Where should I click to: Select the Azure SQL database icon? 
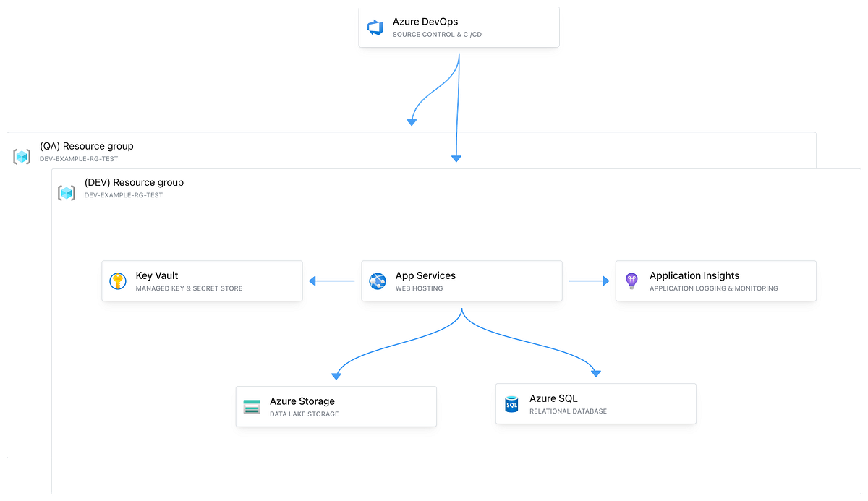(511, 403)
